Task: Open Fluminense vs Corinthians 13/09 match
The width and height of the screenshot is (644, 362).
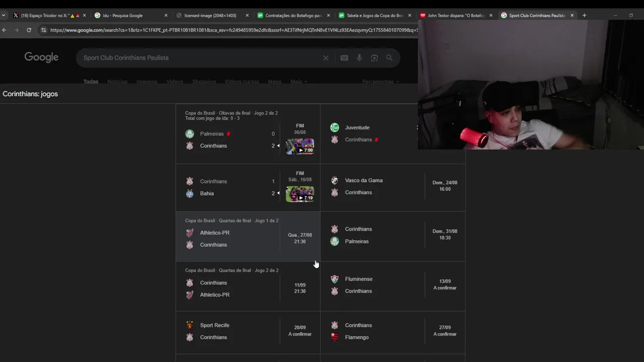Action: (x=393, y=285)
